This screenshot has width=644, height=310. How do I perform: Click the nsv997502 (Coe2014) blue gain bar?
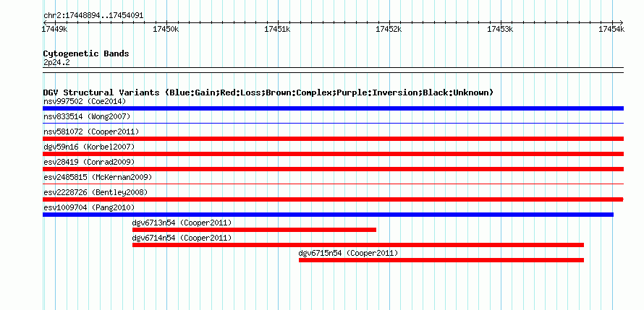[x=333, y=108]
